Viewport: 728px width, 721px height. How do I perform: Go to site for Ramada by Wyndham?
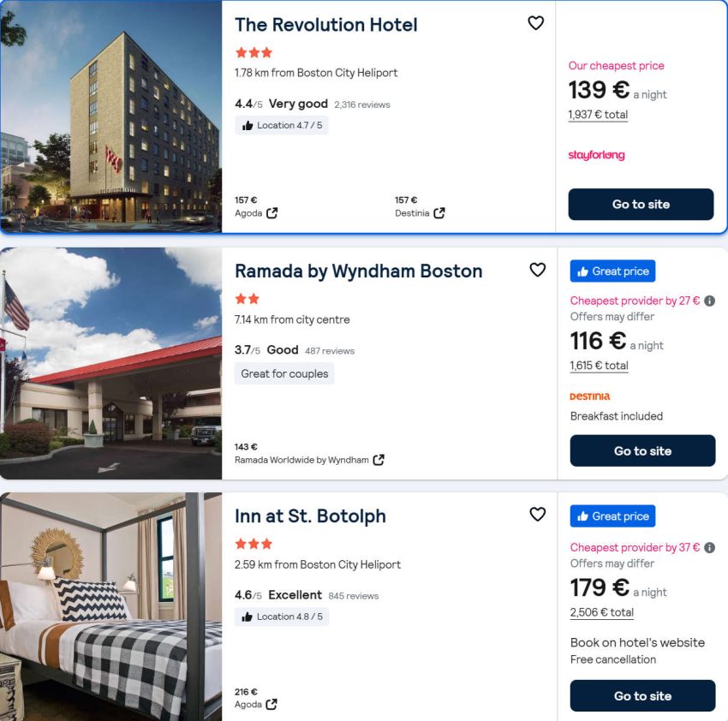(x=642, y=451)
